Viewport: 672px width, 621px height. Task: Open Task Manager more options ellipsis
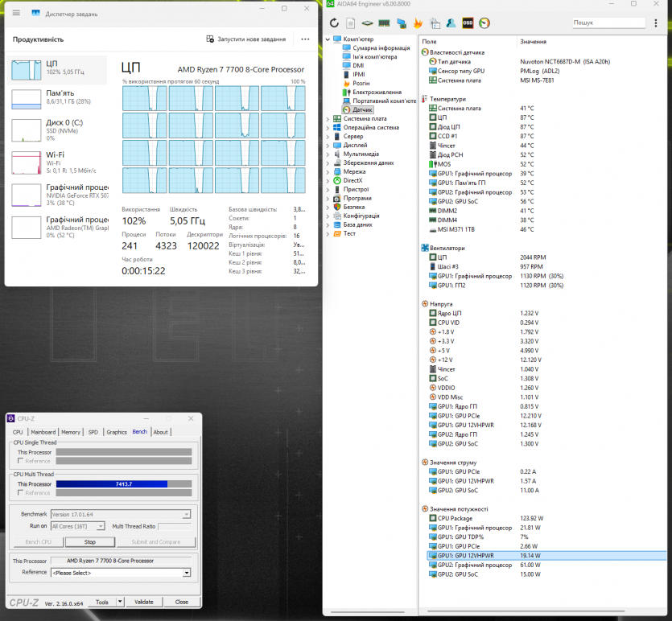click(305, 39)
